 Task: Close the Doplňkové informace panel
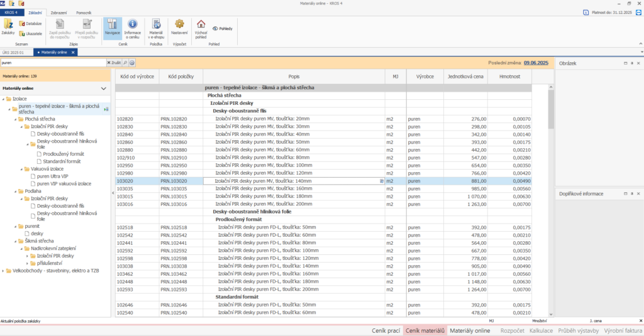638,193
